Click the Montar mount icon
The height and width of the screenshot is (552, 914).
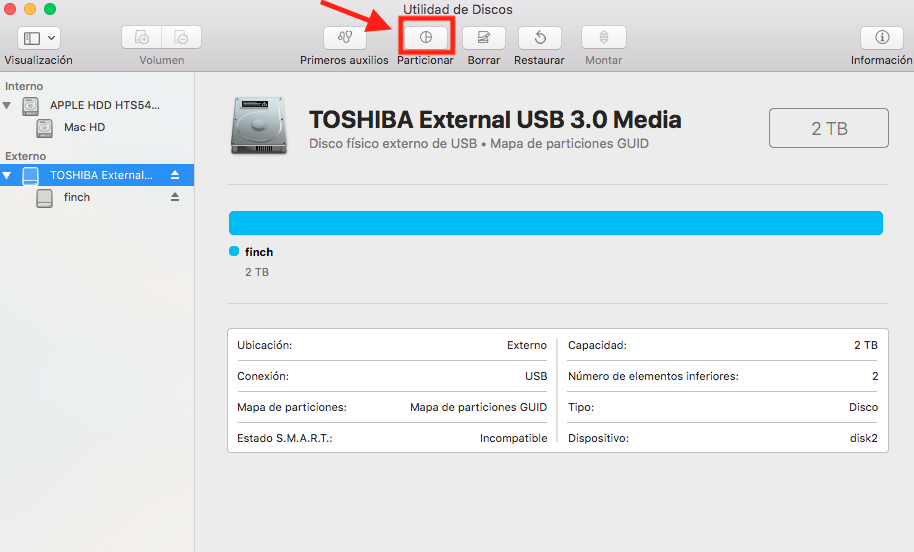[x=604, y=38]
